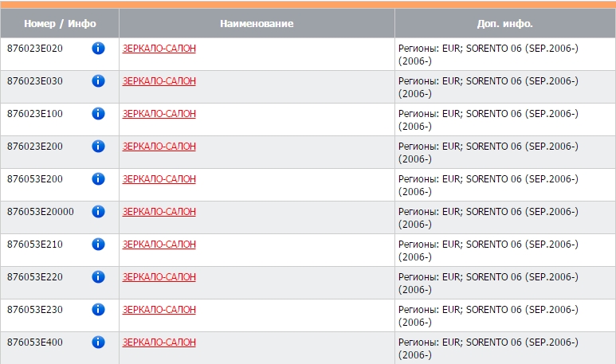Open ЗЕРКАЛО-САЛОН link in 876023E020 row

(x=159, y=49)
